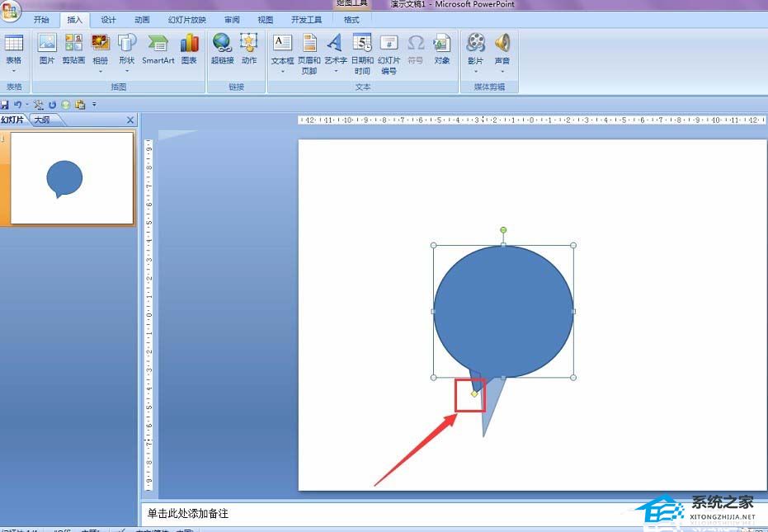The width and height of the screenshot is (768, 532).
Task: Select the Insert (插入) tab
Action: click(74, 20)
